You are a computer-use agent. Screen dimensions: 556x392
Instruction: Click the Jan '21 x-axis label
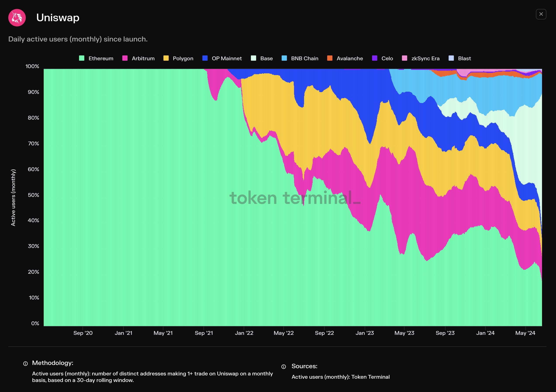124,333
